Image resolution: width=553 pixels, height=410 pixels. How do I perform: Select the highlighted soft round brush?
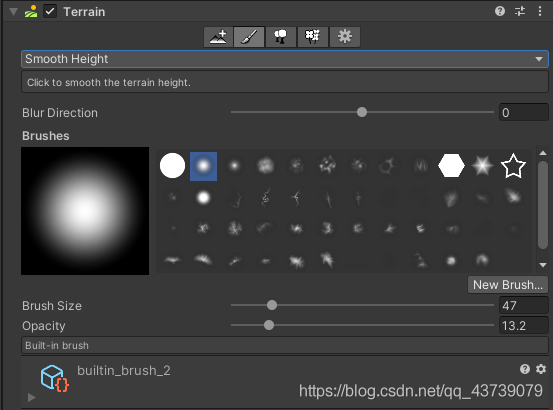click(x=203, y=166)
